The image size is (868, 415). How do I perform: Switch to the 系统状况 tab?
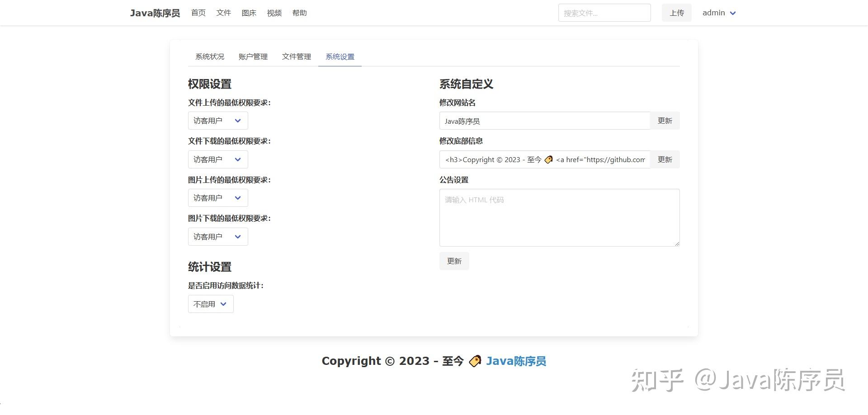[210, 56]
